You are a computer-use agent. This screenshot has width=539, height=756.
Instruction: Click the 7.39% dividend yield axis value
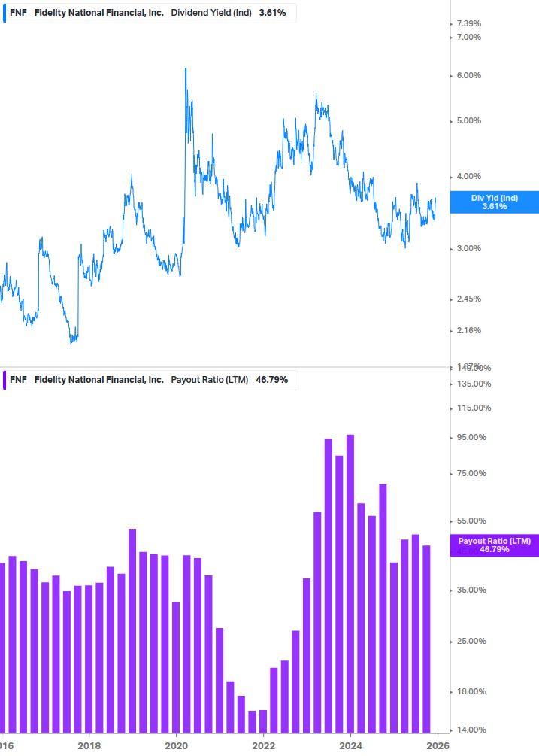(x=468, y=23)
